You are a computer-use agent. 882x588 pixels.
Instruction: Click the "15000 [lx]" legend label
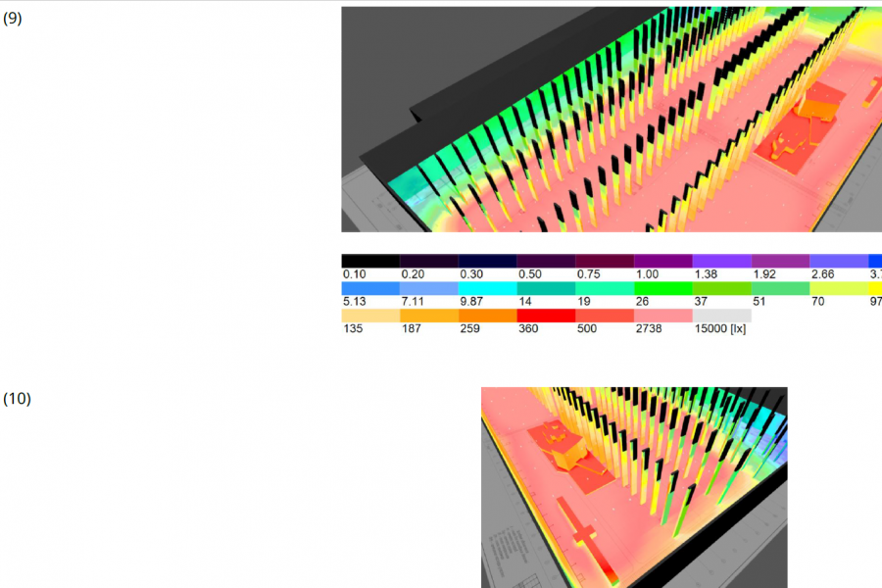point(720,328)
